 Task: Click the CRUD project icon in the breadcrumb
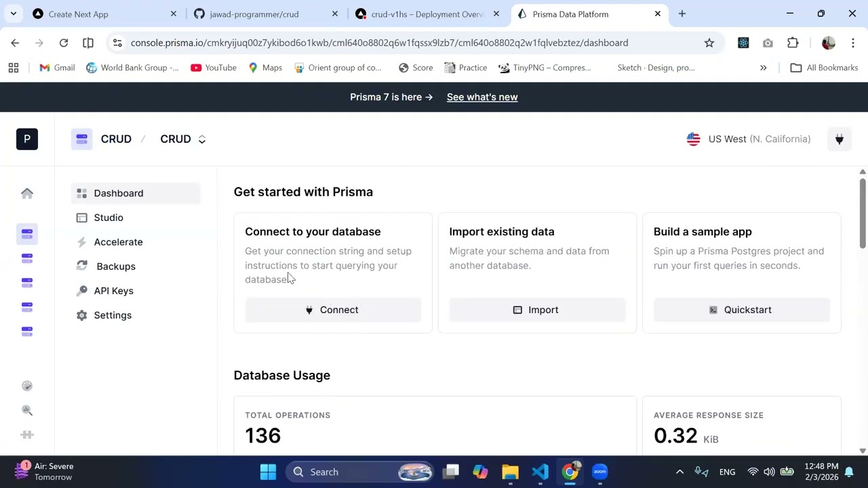click(81, 139)
